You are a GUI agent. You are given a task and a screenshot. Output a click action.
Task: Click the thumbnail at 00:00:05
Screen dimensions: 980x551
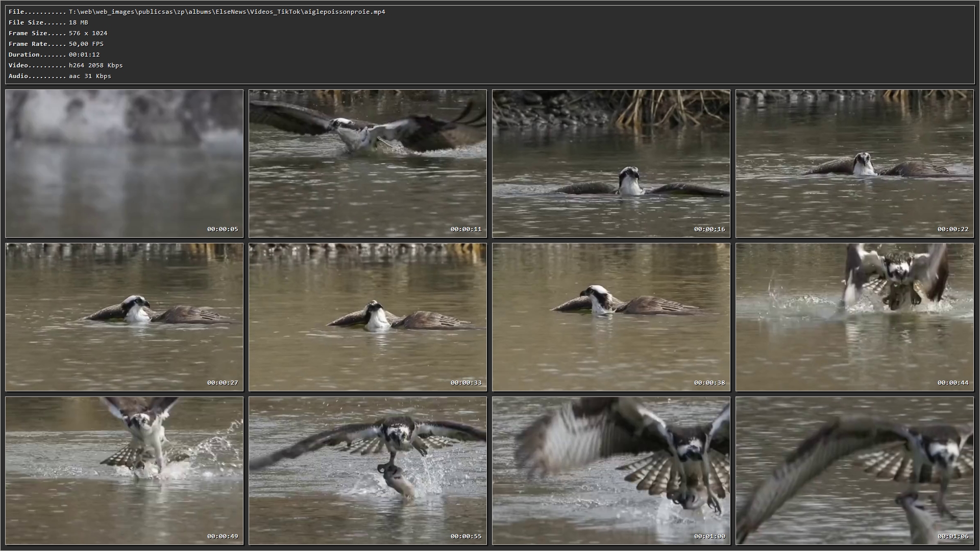tap(124, 163)
